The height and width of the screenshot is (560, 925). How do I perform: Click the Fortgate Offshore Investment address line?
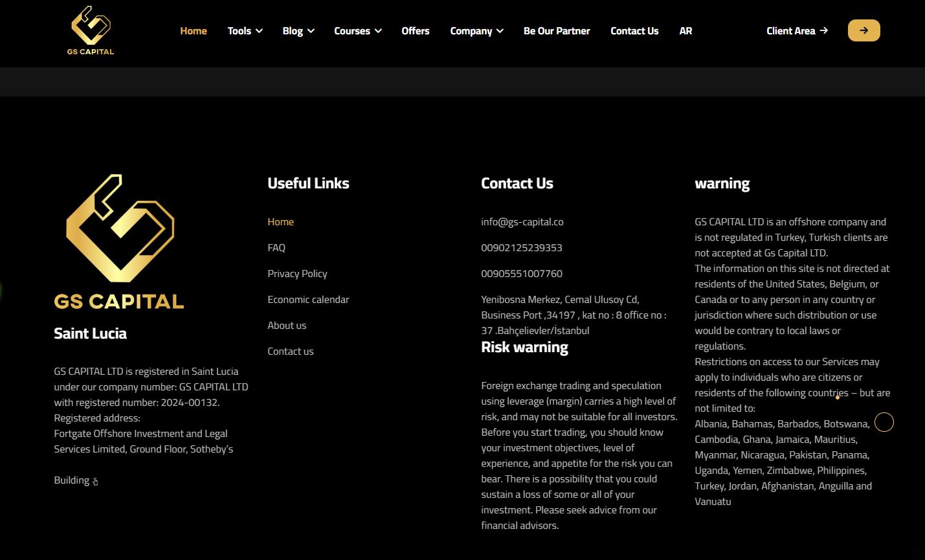(140, 433)
